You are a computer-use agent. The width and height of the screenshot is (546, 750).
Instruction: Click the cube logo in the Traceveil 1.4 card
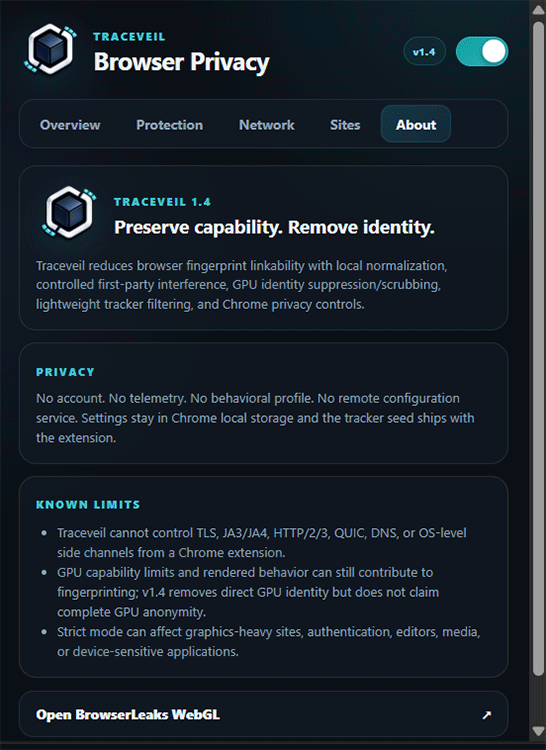[x=69, y=212]
